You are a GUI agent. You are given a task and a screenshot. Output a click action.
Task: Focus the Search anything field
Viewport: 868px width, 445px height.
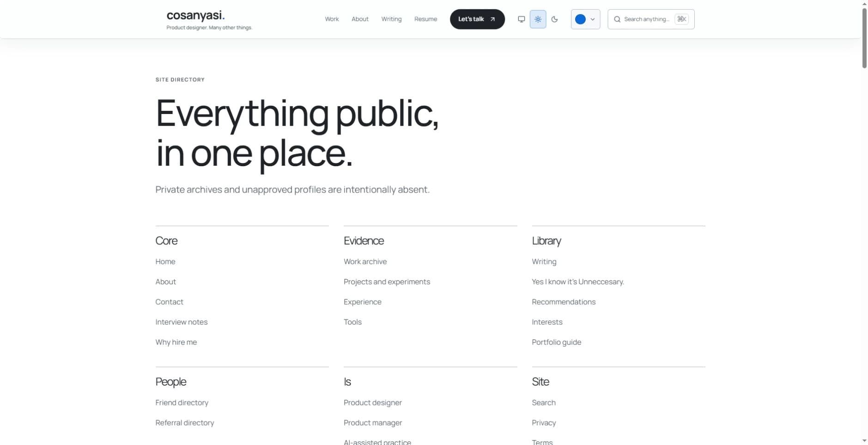tap(651, 19)
